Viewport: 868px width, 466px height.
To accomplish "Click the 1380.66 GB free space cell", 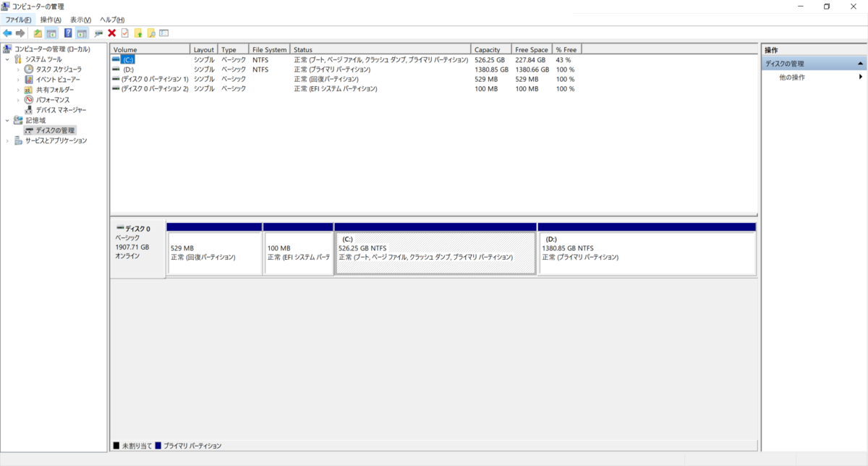I will (x=532, y=69).
